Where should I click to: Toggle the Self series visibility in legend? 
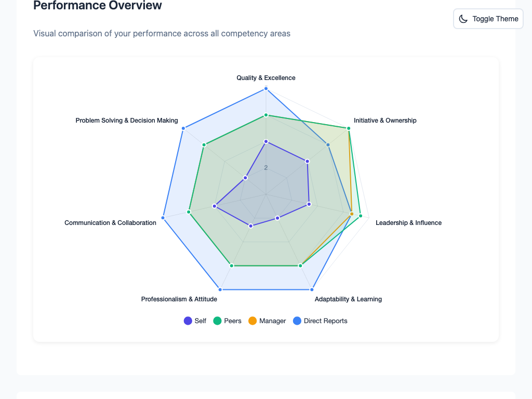(x=195, y=321)
